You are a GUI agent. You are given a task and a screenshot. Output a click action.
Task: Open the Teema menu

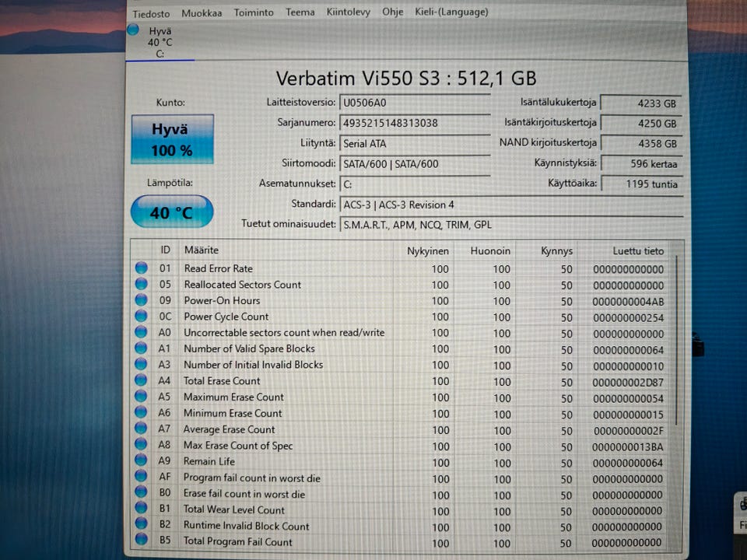pyautogui.click(x=300, y=12)
